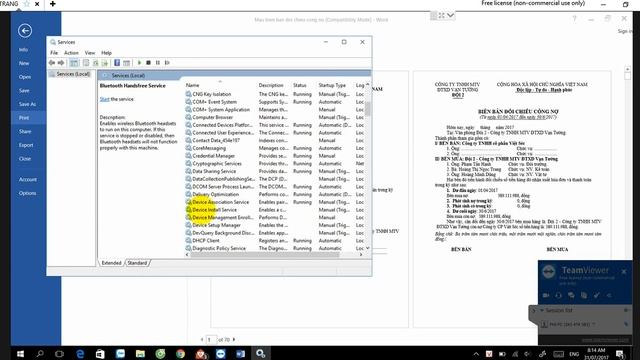Choose Open in Word backstage menu
640x360 pixels.
24,77
